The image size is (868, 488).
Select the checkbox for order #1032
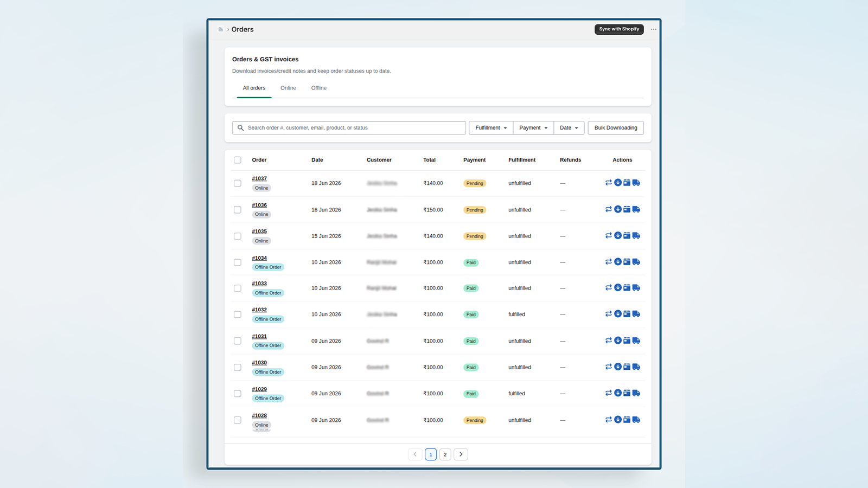coord(238,314)
